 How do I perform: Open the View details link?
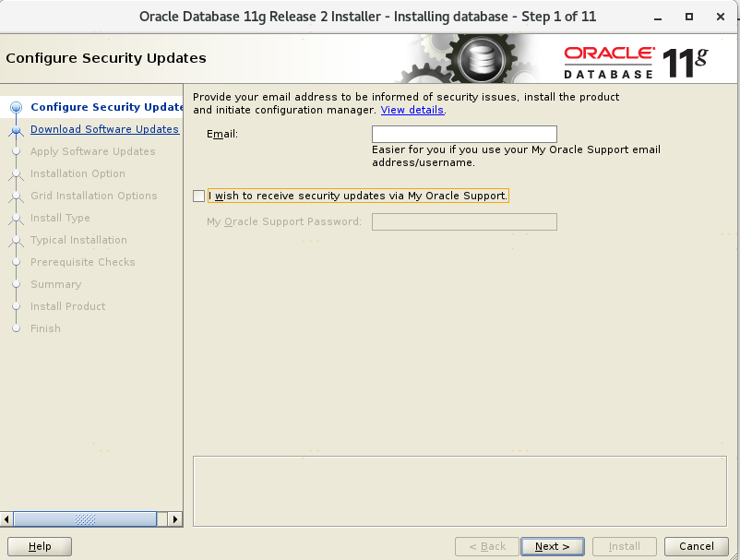tap(412, 110)
